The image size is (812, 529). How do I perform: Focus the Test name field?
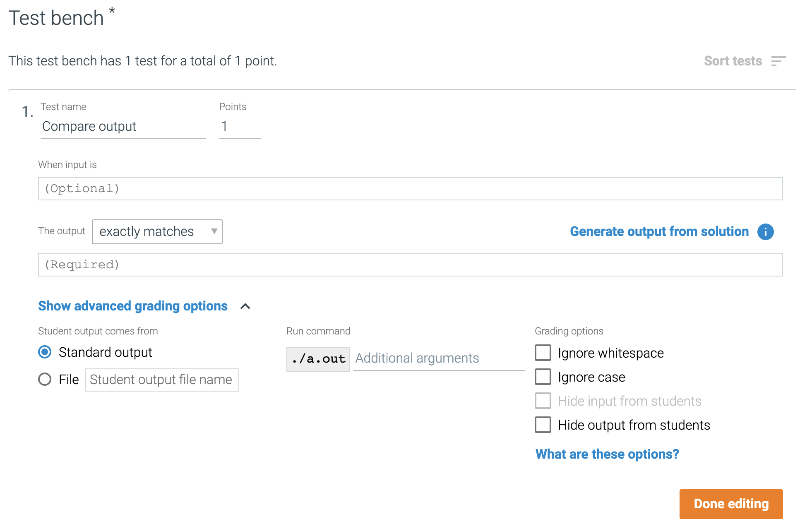(123, 127)
